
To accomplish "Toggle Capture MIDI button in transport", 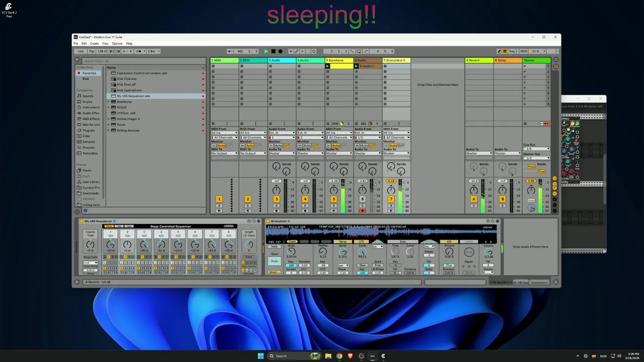I will (x=308, y=51).
